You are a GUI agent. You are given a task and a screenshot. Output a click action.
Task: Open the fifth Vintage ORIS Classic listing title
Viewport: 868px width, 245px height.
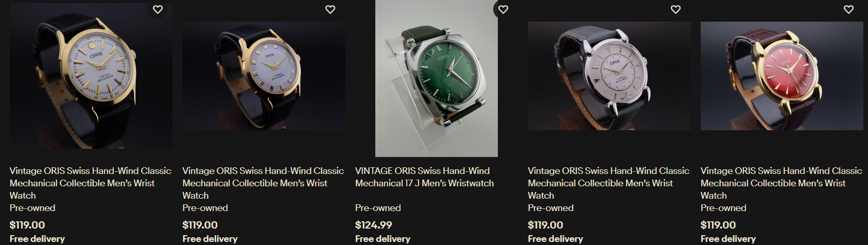782,183
